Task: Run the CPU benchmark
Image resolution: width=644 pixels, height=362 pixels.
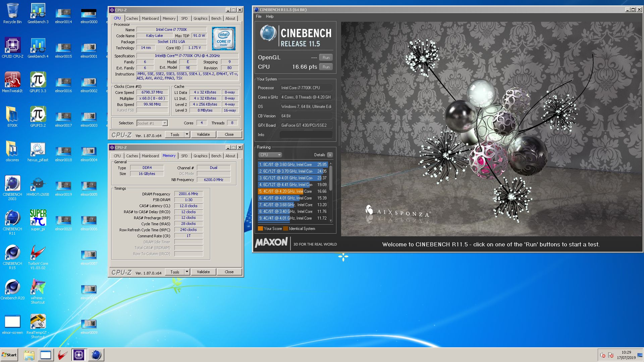Action: coord(326,67)
